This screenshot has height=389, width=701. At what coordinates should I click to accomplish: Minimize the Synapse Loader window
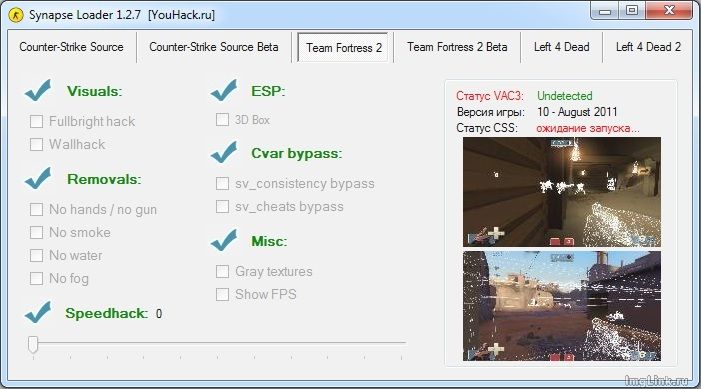pyautogui.click(x=605, y=11)
